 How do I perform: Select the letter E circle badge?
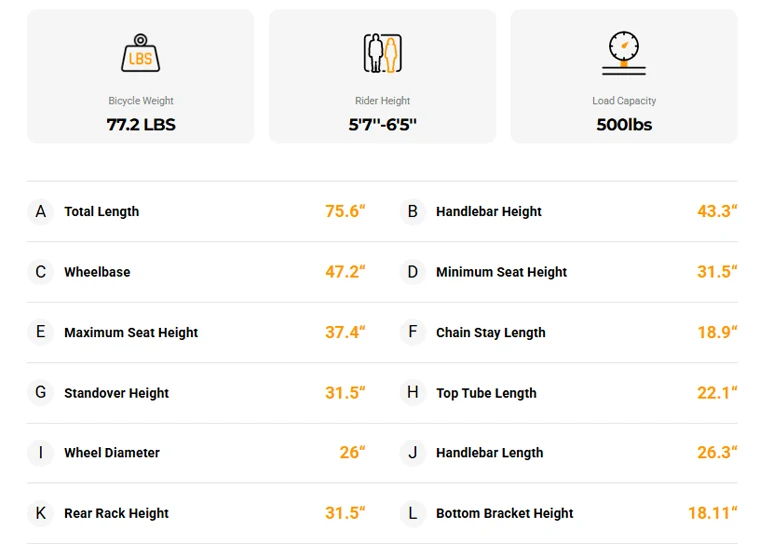[x=40, y=332]
